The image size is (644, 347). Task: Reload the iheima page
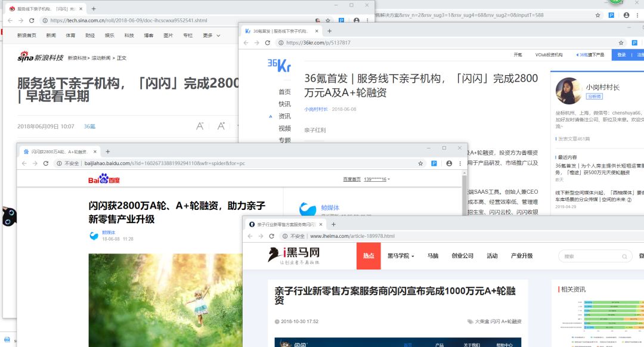point(271,236)
